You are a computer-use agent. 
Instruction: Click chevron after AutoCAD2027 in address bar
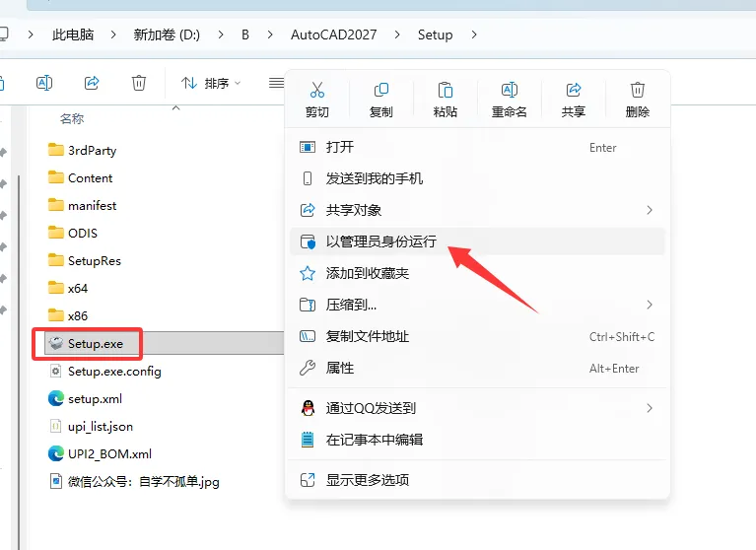pos(397,34)
